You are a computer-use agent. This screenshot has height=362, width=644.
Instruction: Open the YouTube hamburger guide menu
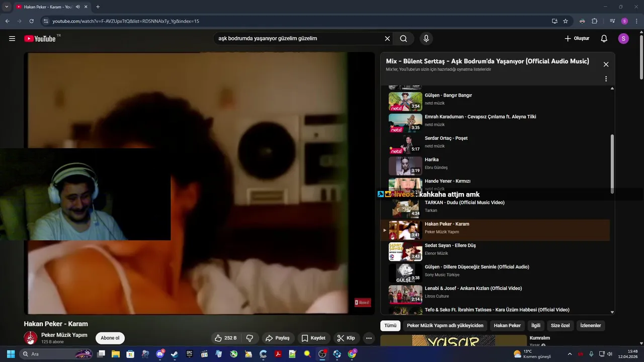[x=12, y=39]
